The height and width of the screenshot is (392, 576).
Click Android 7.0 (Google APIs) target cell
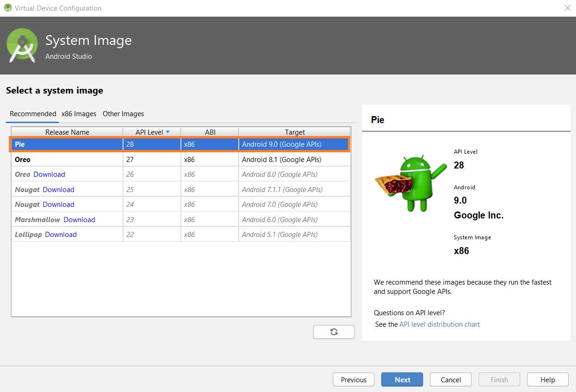click(x=294, y=205)
